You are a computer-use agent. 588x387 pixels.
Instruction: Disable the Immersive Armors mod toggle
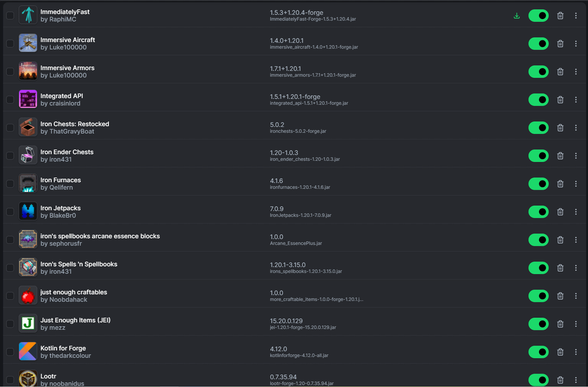point(538,71)
